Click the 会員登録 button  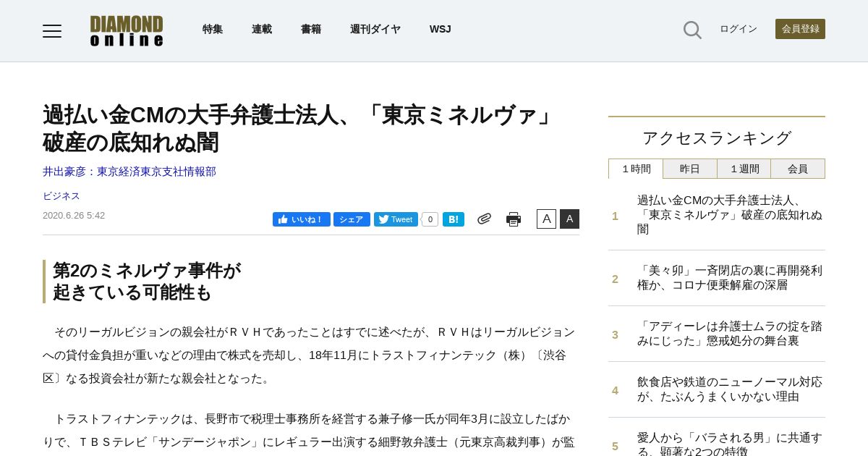pyautogui.click(x=800, y=29)
